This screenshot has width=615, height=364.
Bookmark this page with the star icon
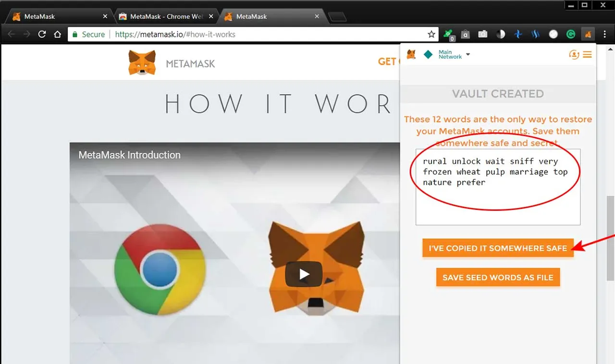coord(431,35)
